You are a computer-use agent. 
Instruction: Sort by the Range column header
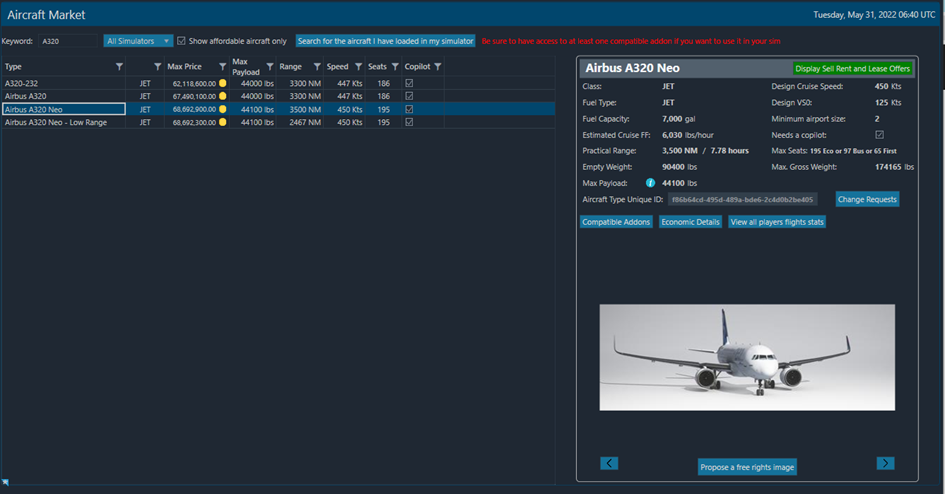[x=290, y=66]
